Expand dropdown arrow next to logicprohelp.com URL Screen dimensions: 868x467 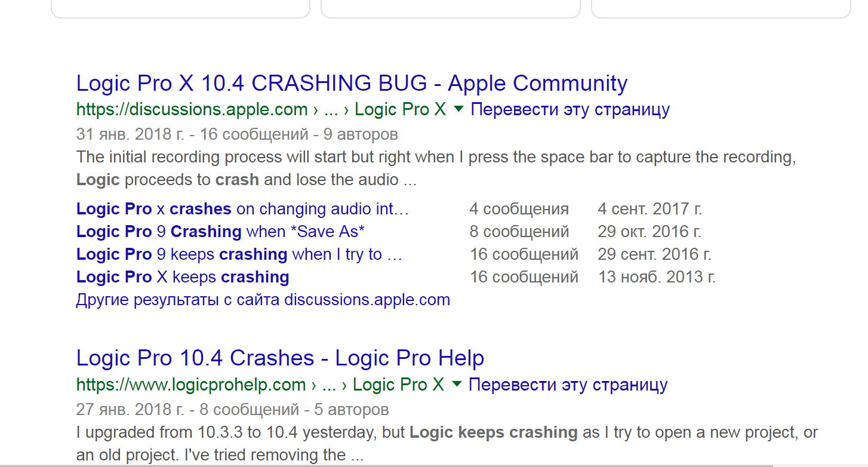coord(457,384)
